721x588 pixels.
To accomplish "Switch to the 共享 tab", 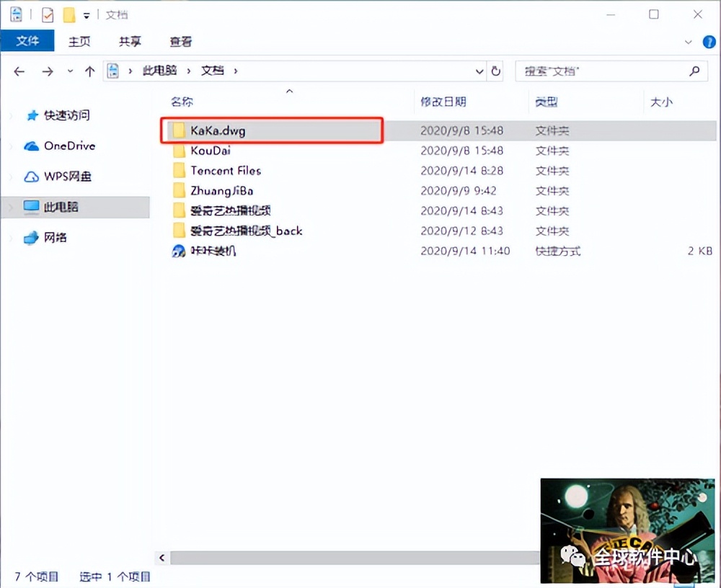I will [129, 41].
